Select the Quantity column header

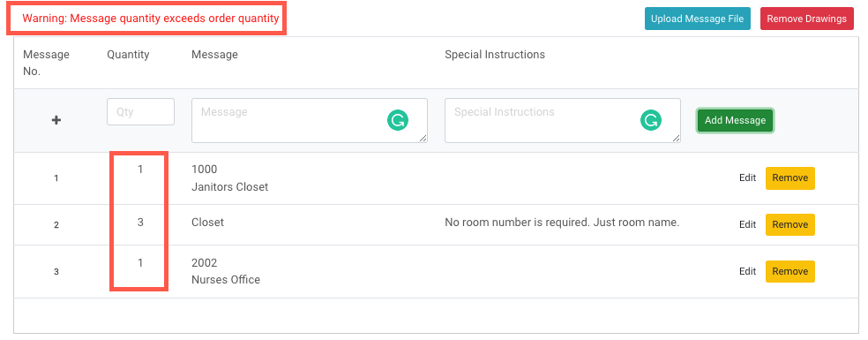(x=128, y=55)
